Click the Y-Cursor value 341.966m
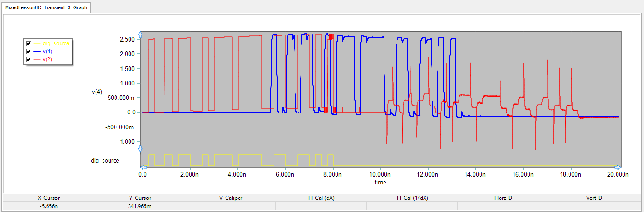Screen dimensions: 644x212 coord(139,206)
